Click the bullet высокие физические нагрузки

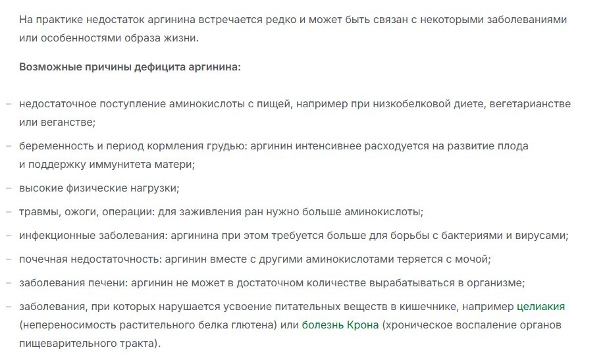tap(99, 188)
